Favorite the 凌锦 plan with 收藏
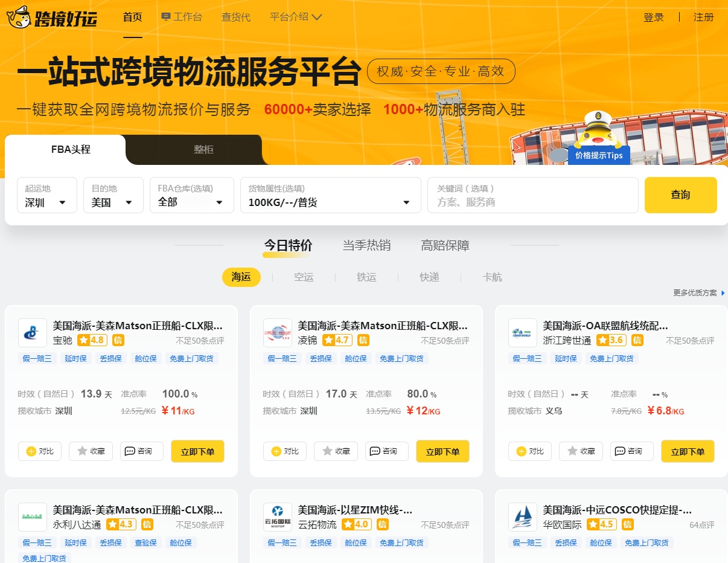Viewport: 728px width, 563px height. [336, 451]
